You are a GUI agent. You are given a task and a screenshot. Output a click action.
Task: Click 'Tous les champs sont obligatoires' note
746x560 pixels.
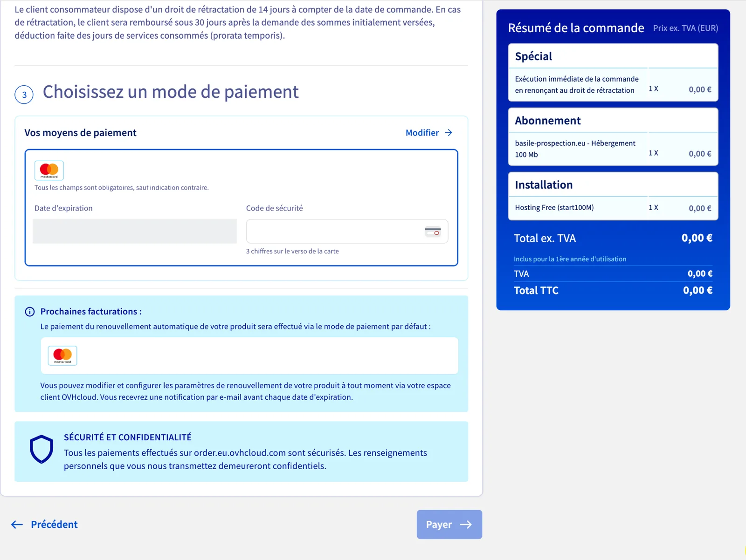point(121,188)
